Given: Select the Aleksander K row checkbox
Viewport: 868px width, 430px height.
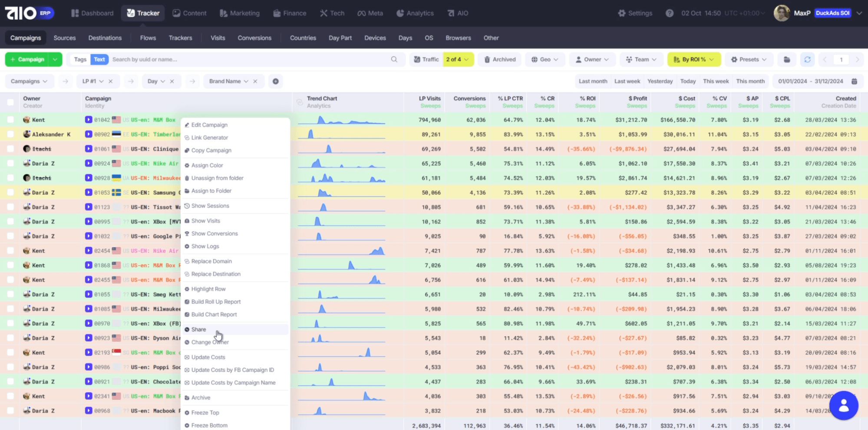Looking at the screenshot, I should (10, 135).
